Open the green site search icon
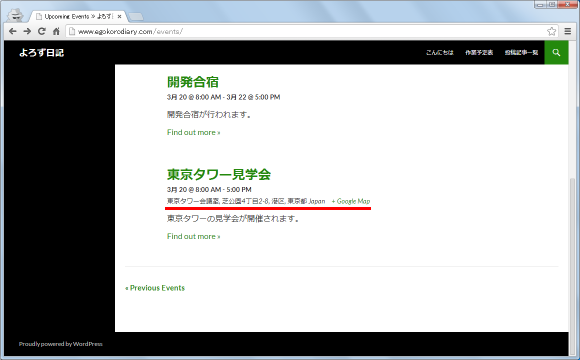 pyautogui.click(x=556, y=53)
